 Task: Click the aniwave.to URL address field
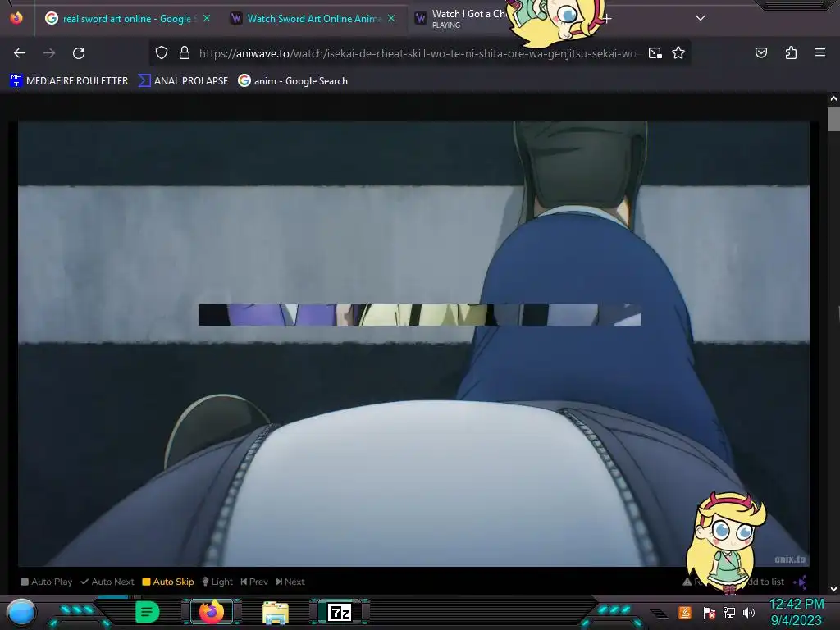coord(418,53)
